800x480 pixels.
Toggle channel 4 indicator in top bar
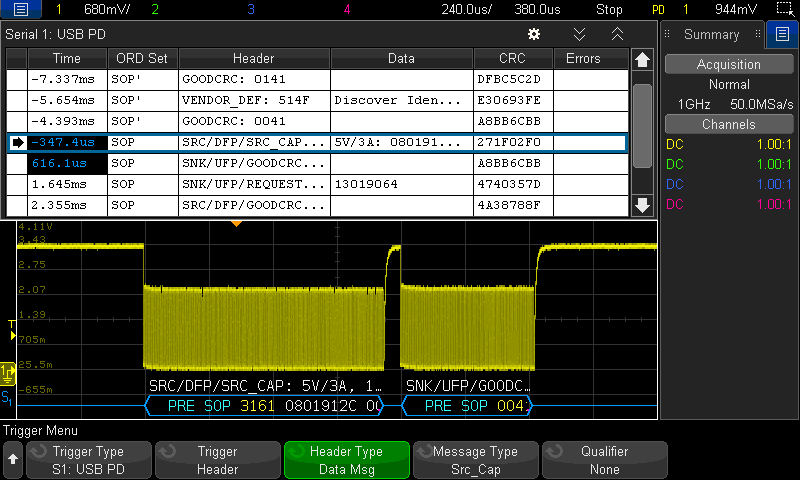(347, 10)
